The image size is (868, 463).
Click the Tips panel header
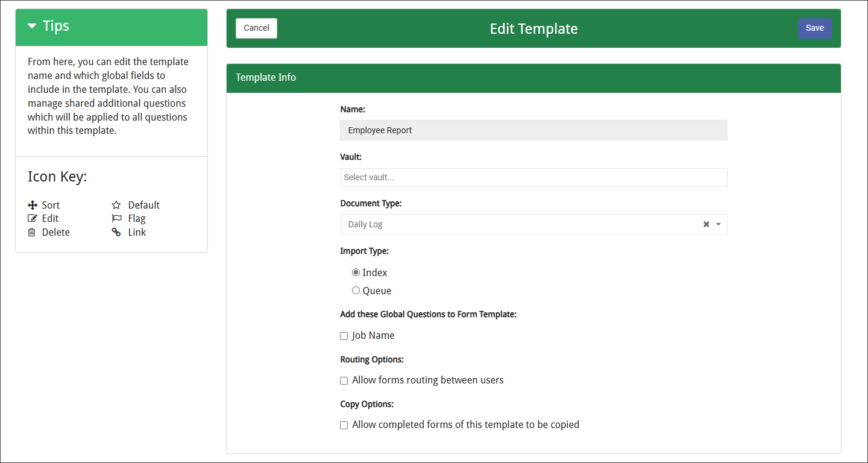(55, 26)
